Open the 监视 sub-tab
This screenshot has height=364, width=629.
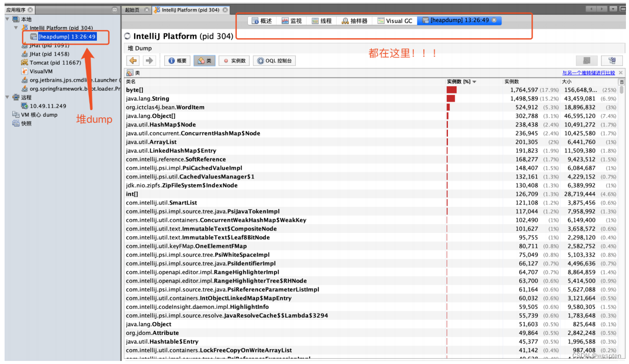(x=292, y=20)
